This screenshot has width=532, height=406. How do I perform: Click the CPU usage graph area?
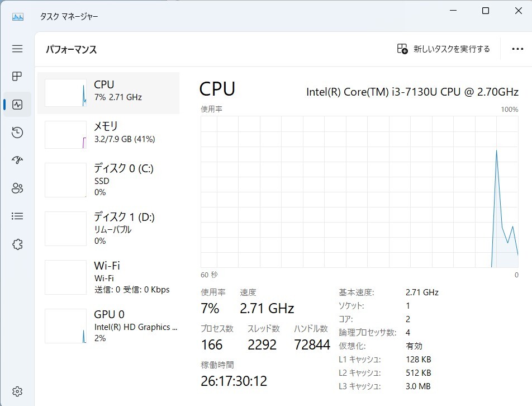click(359, 192)
